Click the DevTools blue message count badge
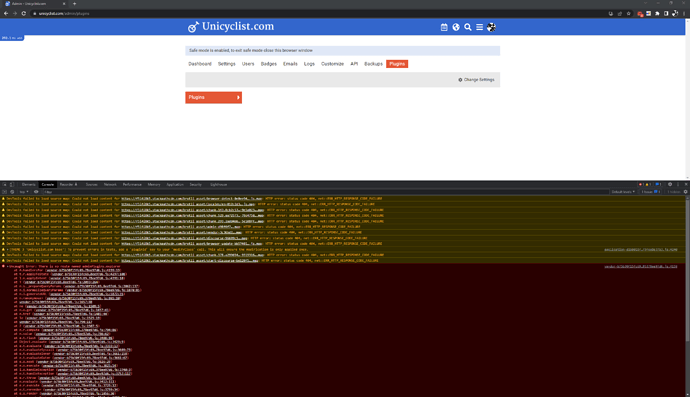The image size is (690, 397). [658, 185]
